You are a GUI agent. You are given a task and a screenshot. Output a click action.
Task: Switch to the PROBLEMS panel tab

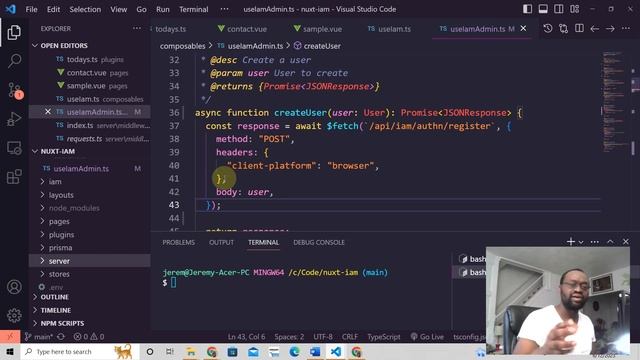click(x=178, y=242)
